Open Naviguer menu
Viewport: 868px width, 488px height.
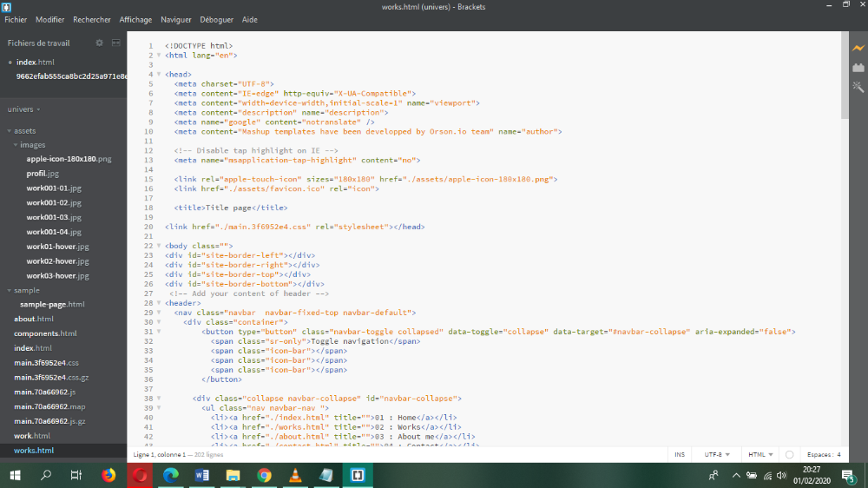pyautogui.click(x=176, y=19)
